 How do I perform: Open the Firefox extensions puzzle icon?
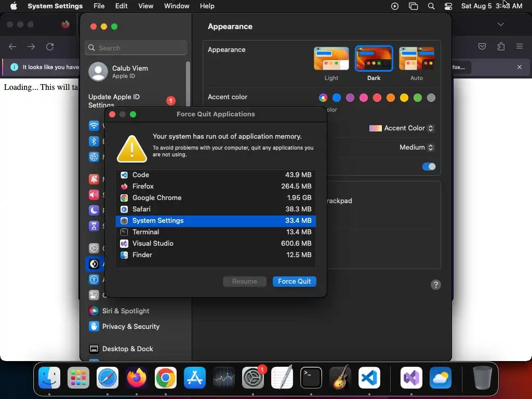pos(501,46)
